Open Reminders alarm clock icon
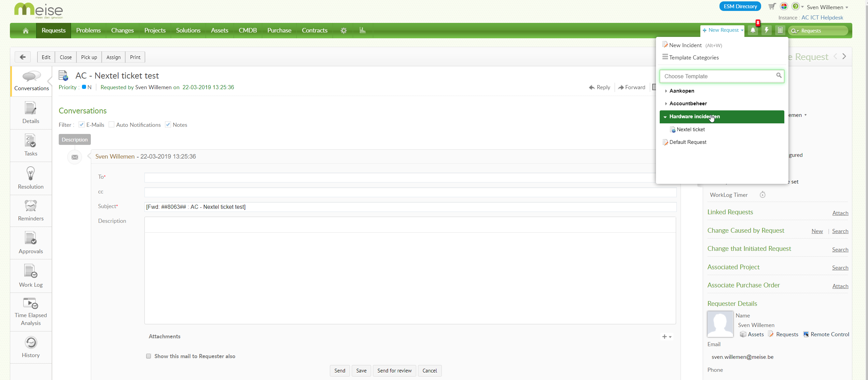 click(x=31, y=206)
